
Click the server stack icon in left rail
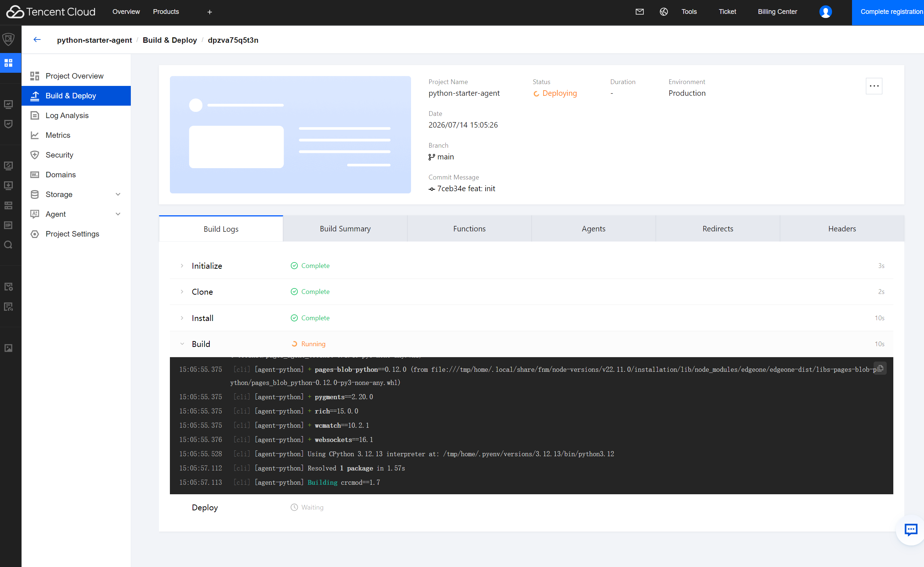[x=8, y=205]
